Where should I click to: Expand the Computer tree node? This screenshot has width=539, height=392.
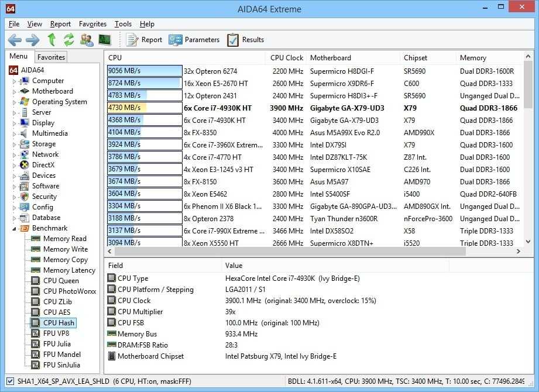point(15,81)
